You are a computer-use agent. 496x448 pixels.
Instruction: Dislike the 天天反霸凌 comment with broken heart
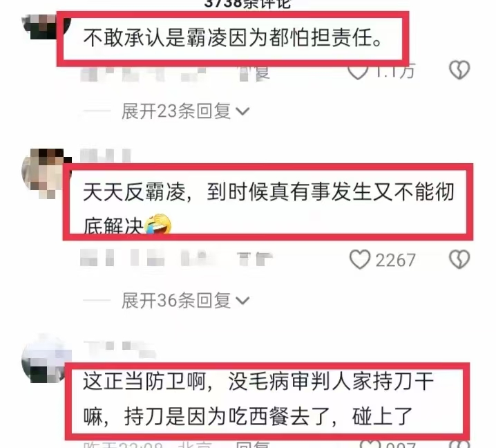coord(459,260)
